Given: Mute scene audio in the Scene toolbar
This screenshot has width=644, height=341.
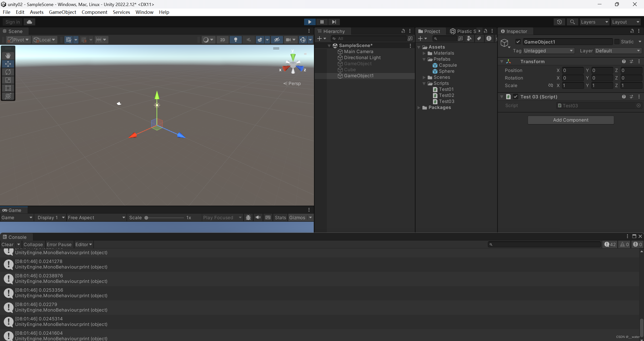Looking at the screenshot, I should (x=248, y=40).
